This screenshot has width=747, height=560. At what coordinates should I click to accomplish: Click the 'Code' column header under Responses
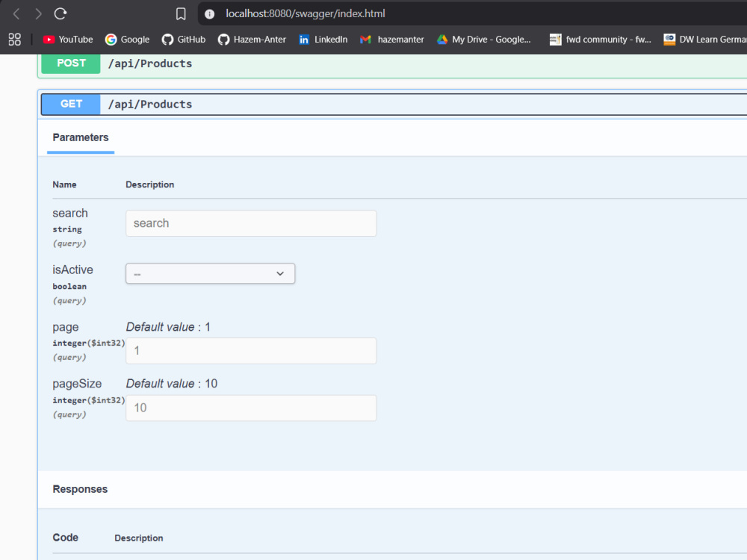(x=65, y=538)
